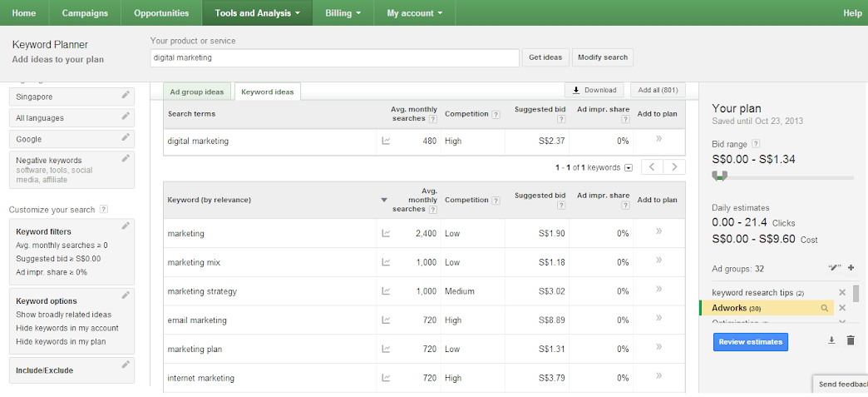Click Get ideas button
This screenshot has width=868, height=397.
tap(545, 57)
